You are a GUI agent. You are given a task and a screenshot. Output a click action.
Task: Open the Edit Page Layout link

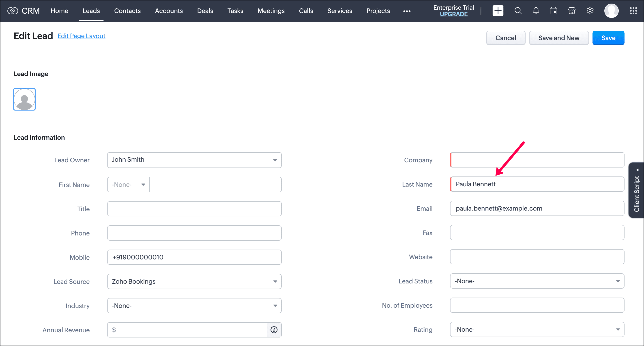click(x=81, y=36)
